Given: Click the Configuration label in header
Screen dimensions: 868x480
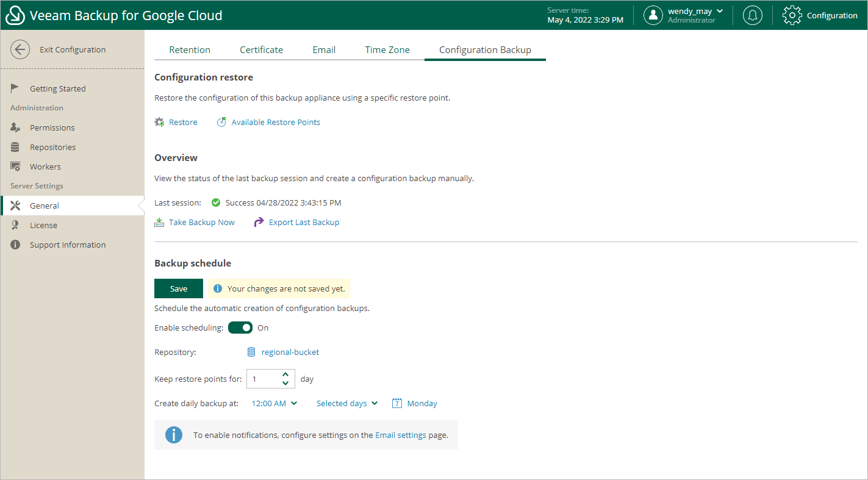Looking at the screenshot, I should pyautogui.click(x=832, y=15).
